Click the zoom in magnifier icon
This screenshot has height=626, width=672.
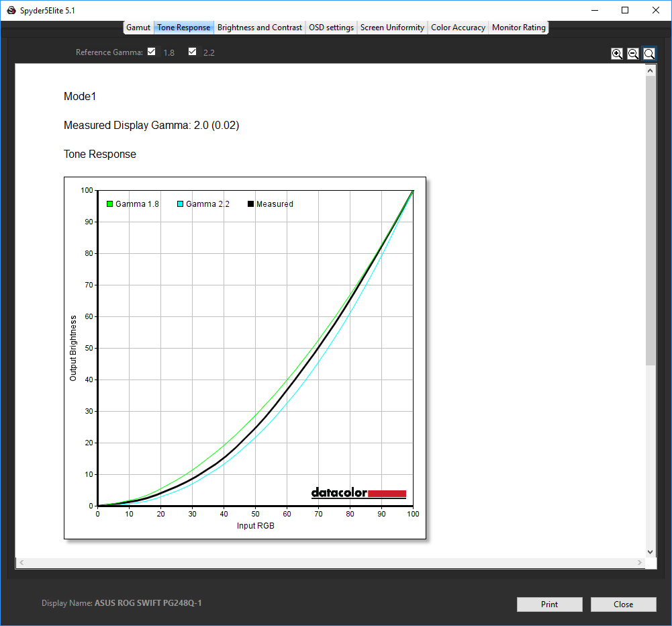click(617, 54)
